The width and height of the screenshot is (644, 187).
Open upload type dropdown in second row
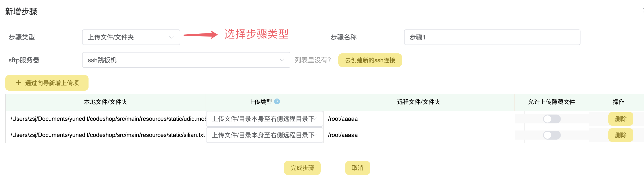click(x=264, y=135)
